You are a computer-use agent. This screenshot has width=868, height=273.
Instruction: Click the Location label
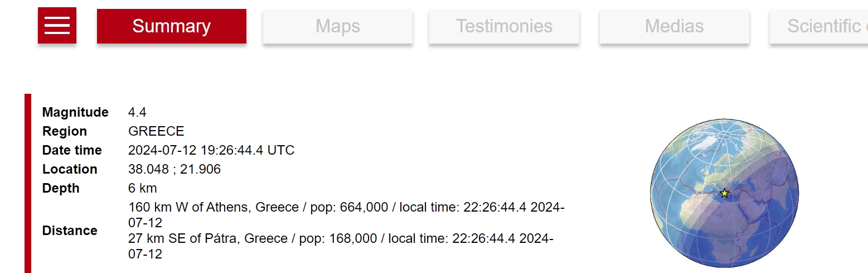click(x=70, y=169)
